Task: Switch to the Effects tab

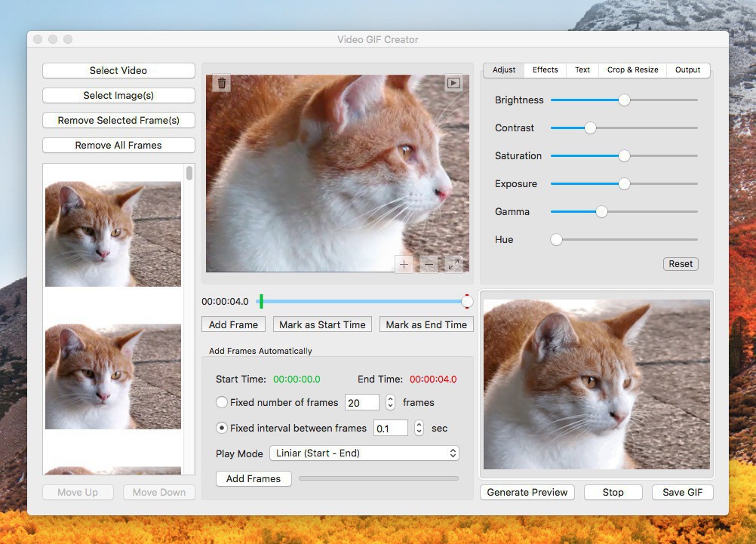Action: 545,70
